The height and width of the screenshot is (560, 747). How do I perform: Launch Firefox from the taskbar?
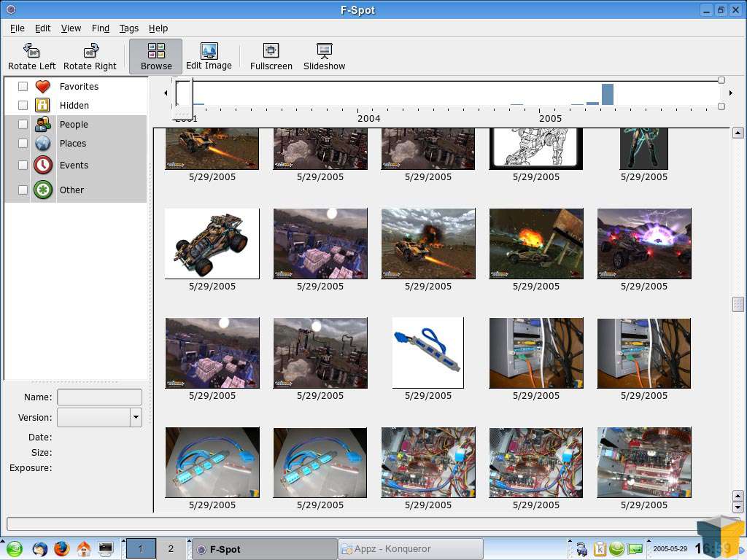[x=61, y=548]
